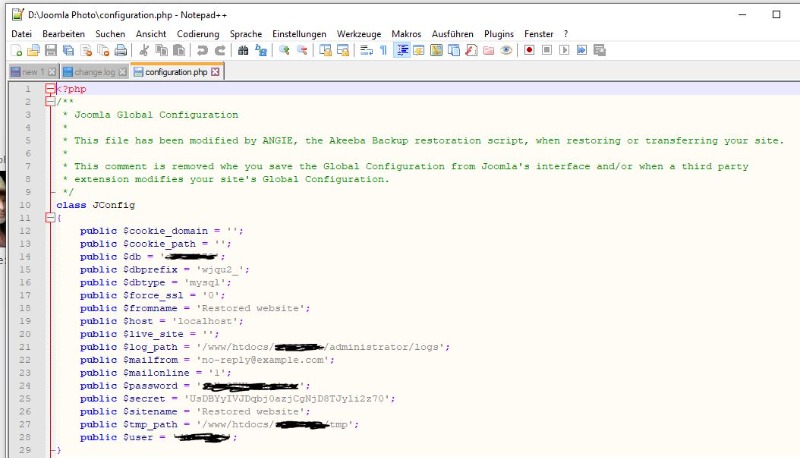Switch to the change.log tab

pos(95,72)
